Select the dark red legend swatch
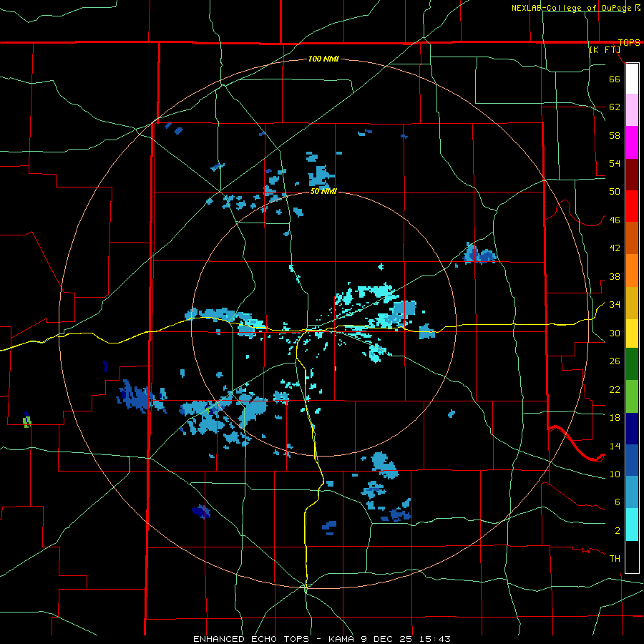644x644 pixels. (x=632, y=174)
